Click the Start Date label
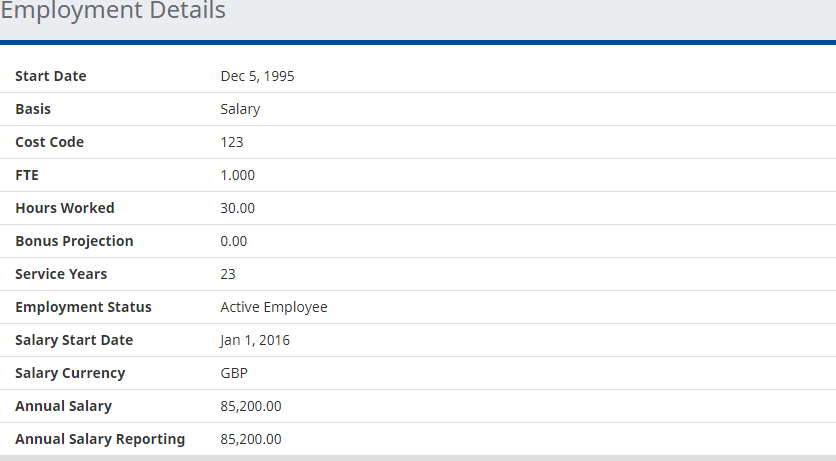The height and width of the screenshot is (461, 836). [x=51, y=76]
